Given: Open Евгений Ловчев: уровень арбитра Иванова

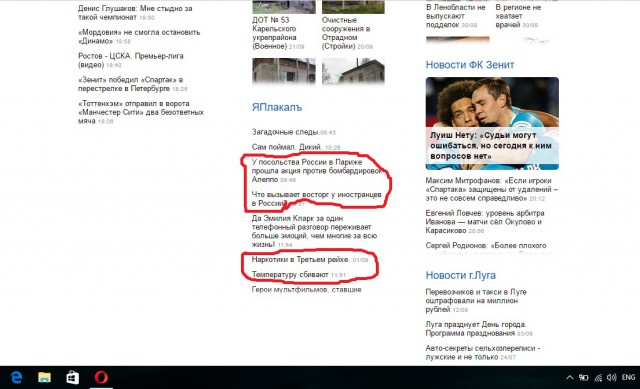Looking at the screenshot, I should tap(485, 222).
